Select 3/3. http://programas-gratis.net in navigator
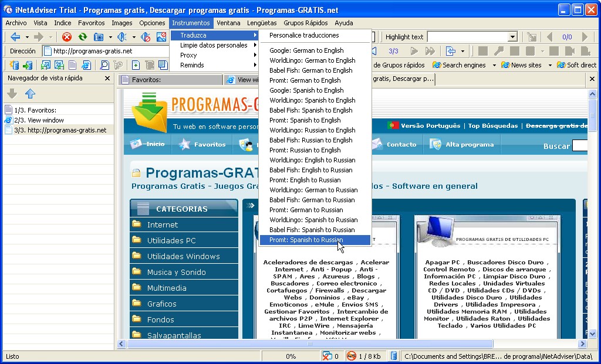Screen dimensions: 601x364 click(59, 130)
